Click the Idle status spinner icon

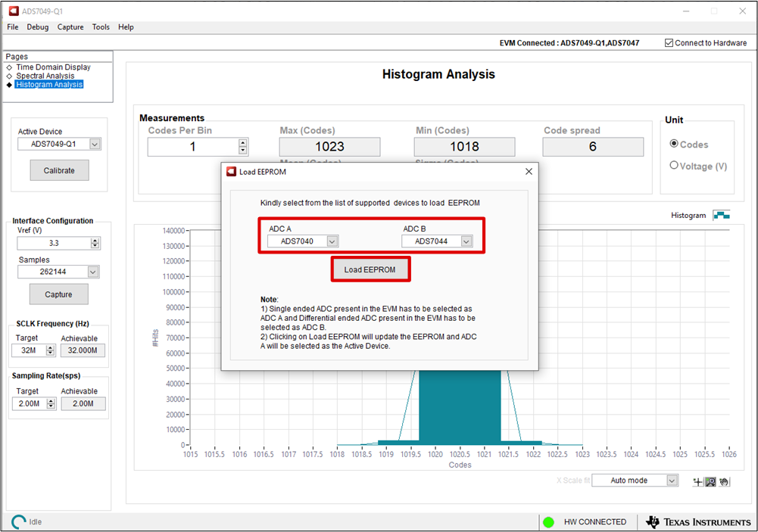coord(17,522)
